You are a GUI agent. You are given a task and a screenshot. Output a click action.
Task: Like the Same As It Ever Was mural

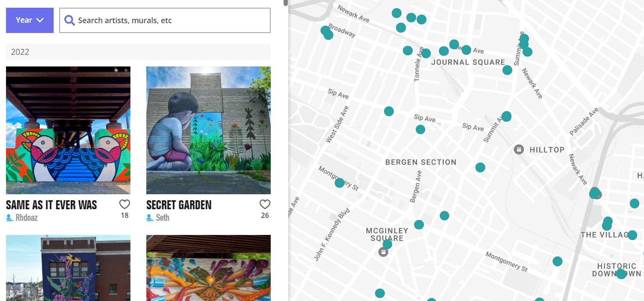pyautogui.click(x=124, y=204)
